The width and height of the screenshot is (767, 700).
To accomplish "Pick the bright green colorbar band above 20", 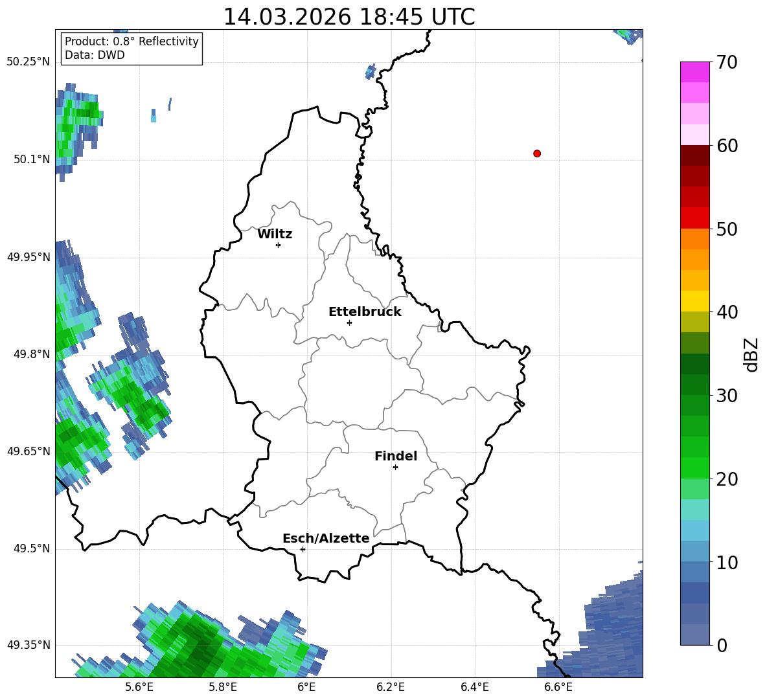I will pyautogui.click(x=694, y=468).
